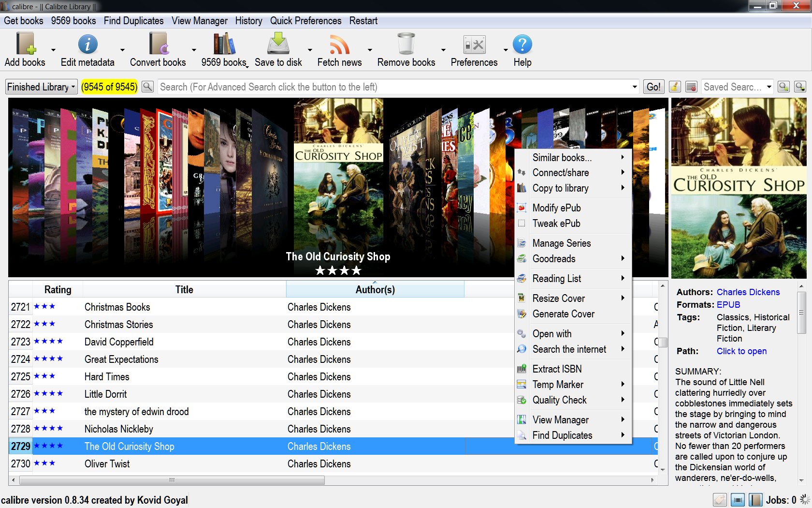
Task: Click the Convert books icon
Action: (158, 44)
